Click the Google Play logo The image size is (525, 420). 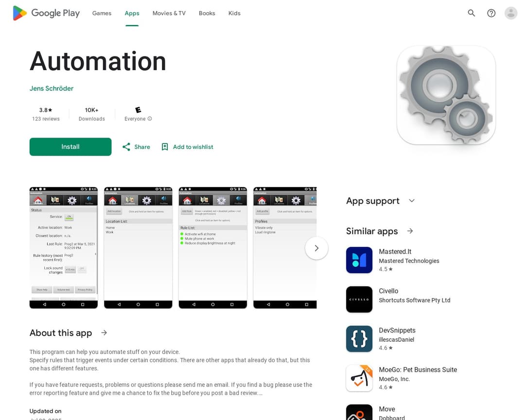[x=46, y=13]
